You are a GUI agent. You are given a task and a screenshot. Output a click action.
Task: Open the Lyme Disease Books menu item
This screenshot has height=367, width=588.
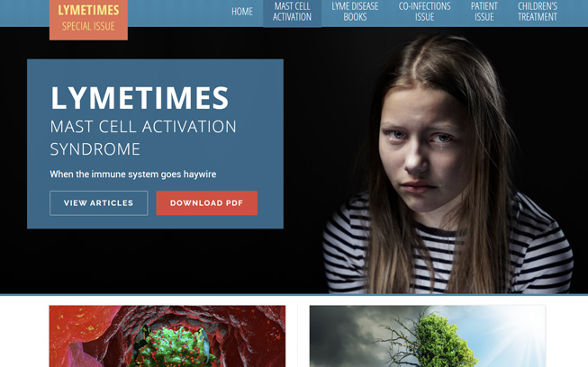(x=355, y=12)
